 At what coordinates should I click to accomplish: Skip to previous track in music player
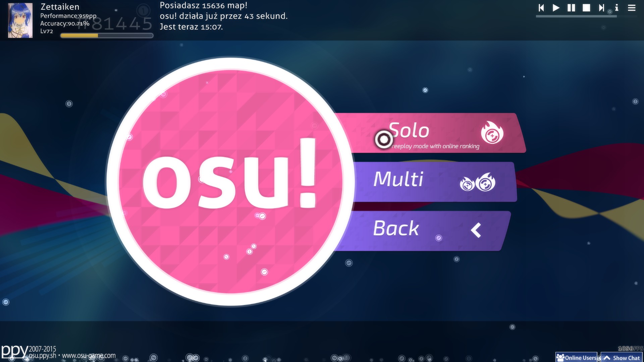(x=541, y=8)
